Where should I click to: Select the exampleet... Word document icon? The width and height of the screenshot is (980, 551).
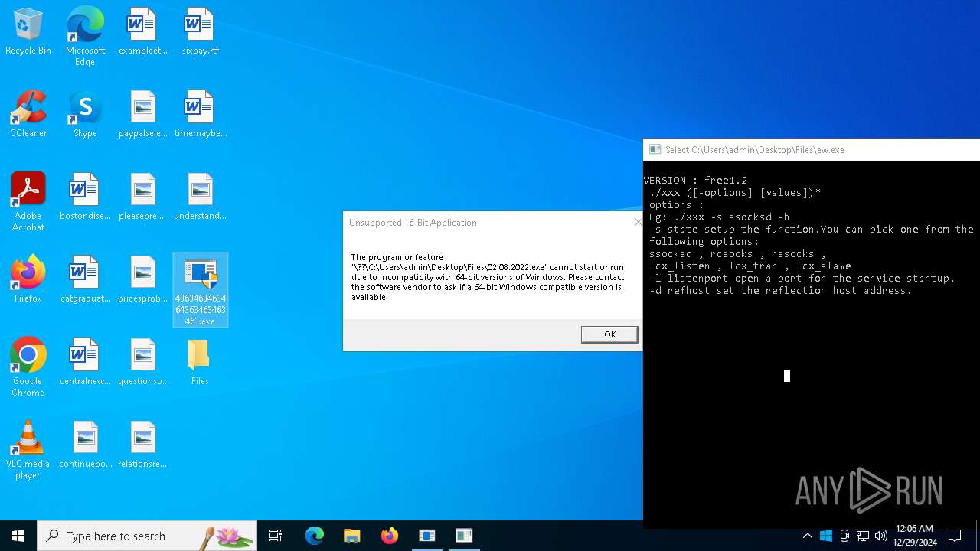(x=142, y=32)
